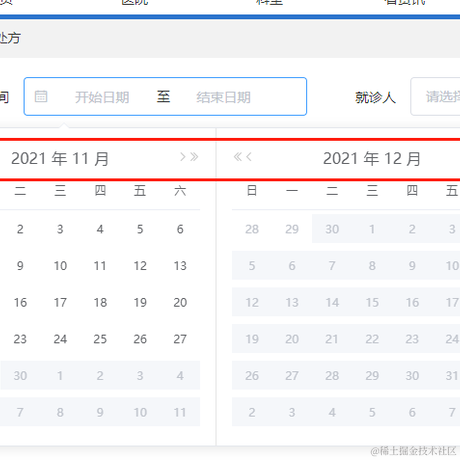The width and height of the screenshot is (460, 460).
Task: Choose day 16 in the November 2021 panel
Action: pyautogui.click(x=20, y=303)
